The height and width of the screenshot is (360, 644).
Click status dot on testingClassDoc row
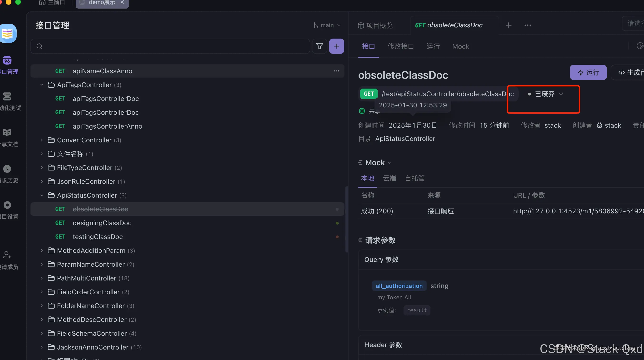[337, 237]
